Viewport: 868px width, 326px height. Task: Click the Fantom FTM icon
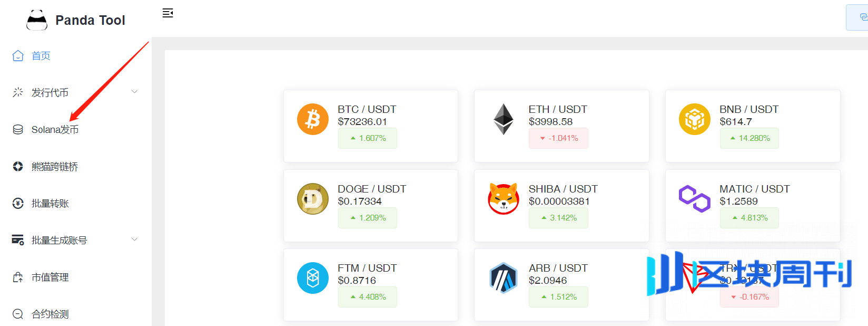click(313, 278)
